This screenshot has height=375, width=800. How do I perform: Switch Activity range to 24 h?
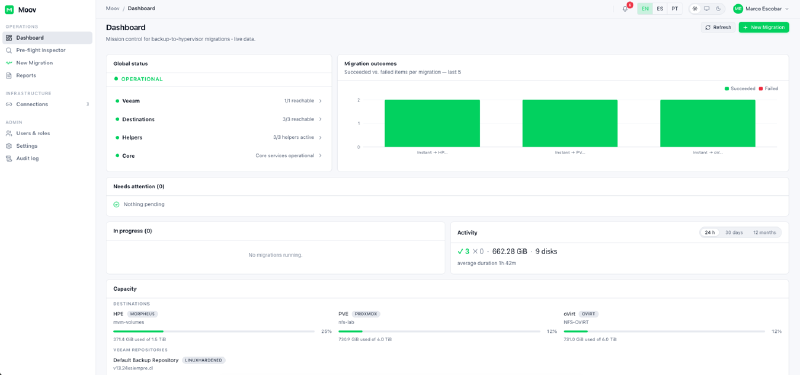click(x=710, y=233)
